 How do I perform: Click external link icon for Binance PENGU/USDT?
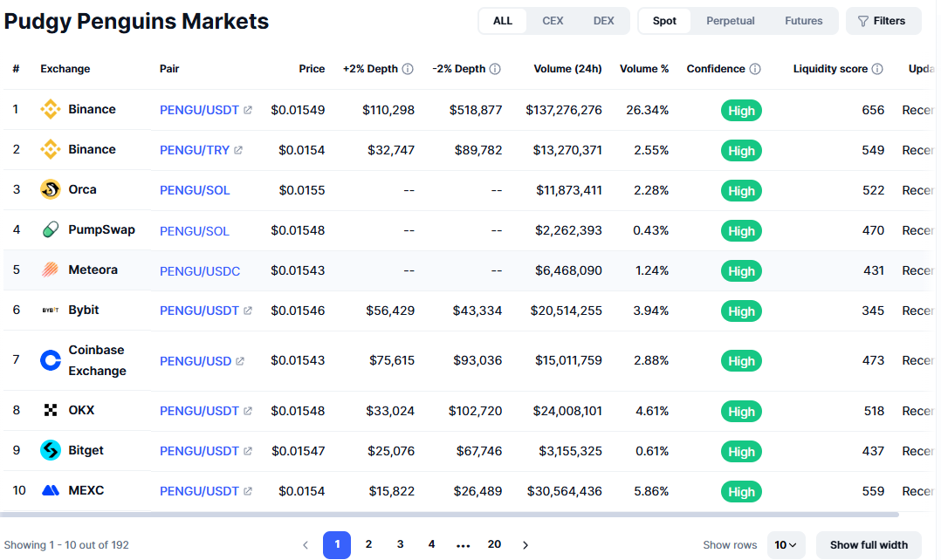(248, 110)
